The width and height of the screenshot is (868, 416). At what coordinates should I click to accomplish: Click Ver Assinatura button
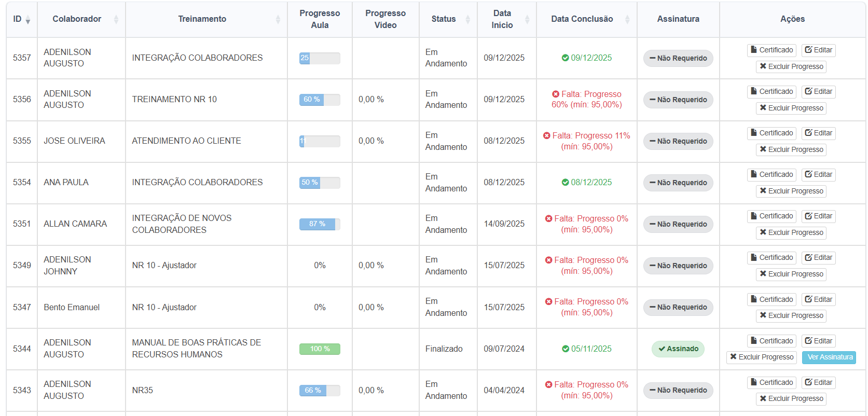[829, 357]
